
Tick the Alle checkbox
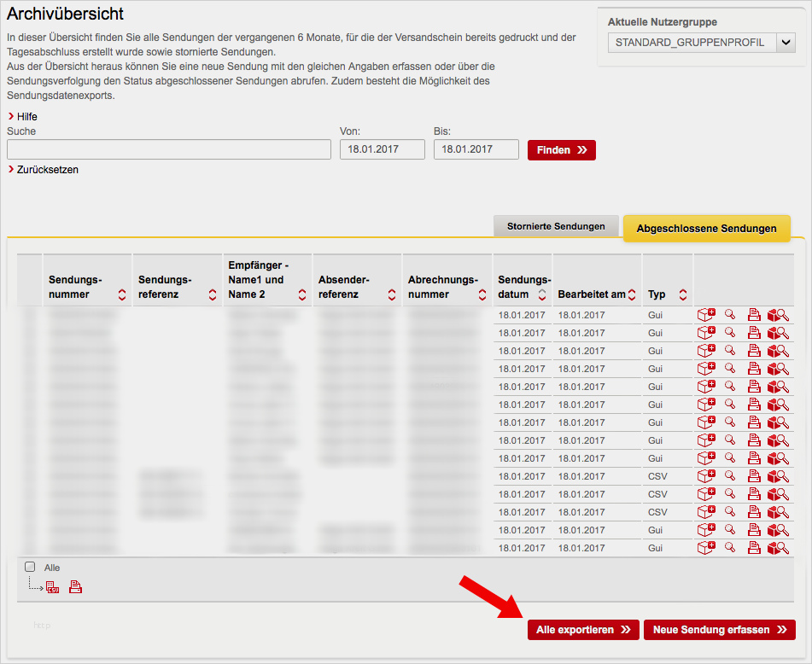tap(30, 567)
